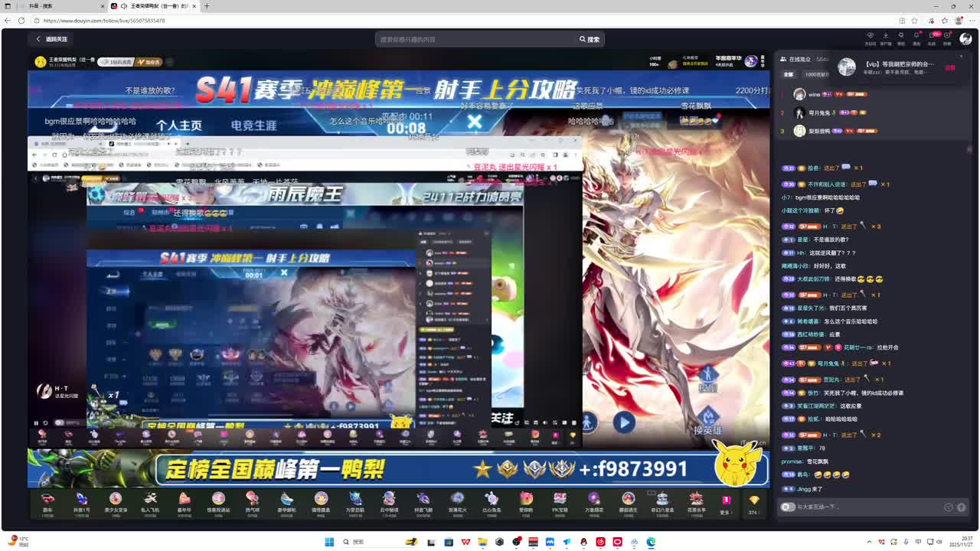Select the 电竞生涯 tab in game overlay
The image size is (980, 551).
pyautogui.click(x=253, y=126)
